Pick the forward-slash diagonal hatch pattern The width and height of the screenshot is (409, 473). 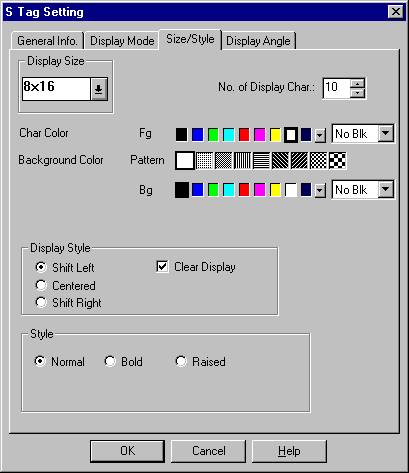[299, 161]
